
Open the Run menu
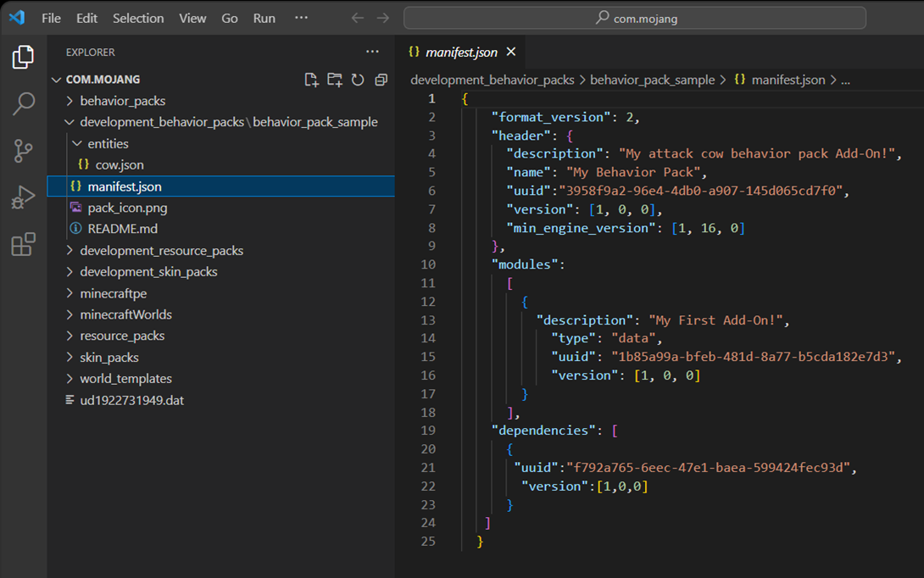(x=264, y=19)
